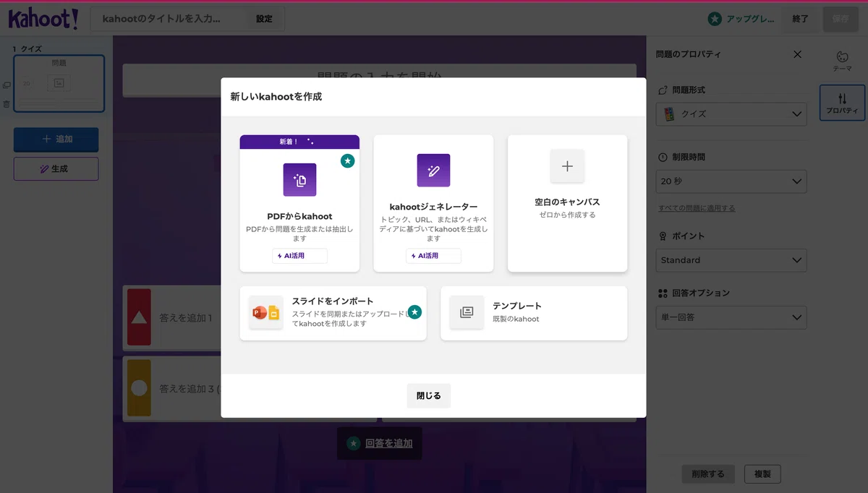Image resolution: width=868 pixels, height=493 pixels.
Task: Choose the 空白のキャンバス card
Action: pos(567,203)
